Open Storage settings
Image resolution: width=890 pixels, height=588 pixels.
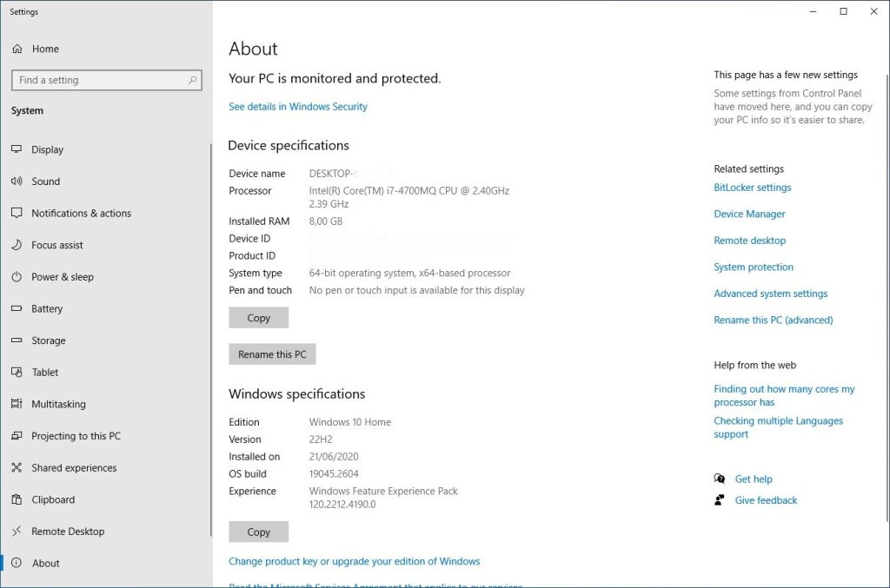(x=105, y=340)
